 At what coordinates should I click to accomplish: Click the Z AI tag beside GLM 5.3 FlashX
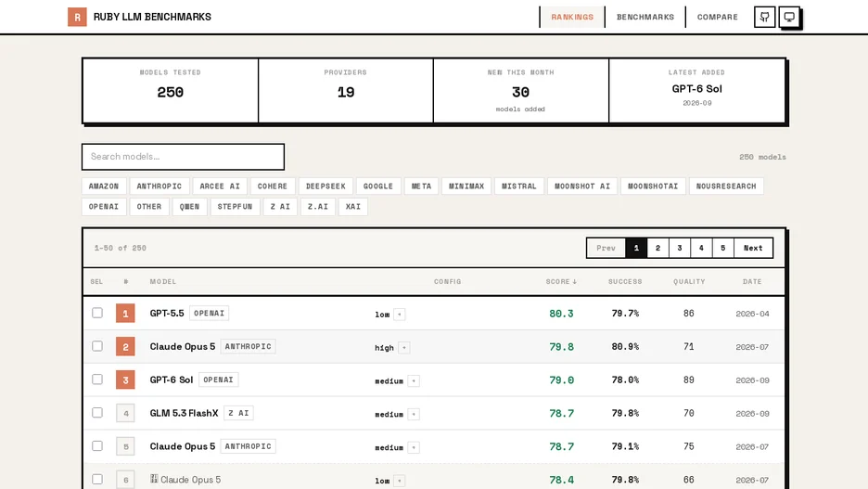(238, 413)
